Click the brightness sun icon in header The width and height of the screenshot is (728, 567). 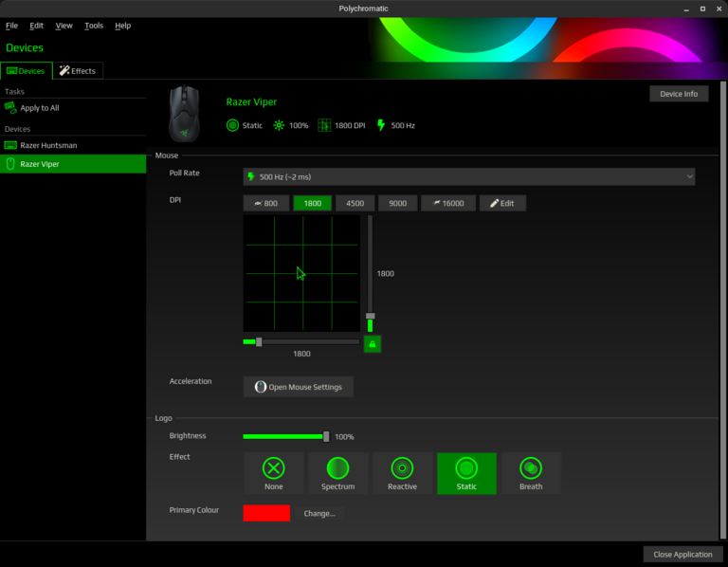(x=279, y=125)
